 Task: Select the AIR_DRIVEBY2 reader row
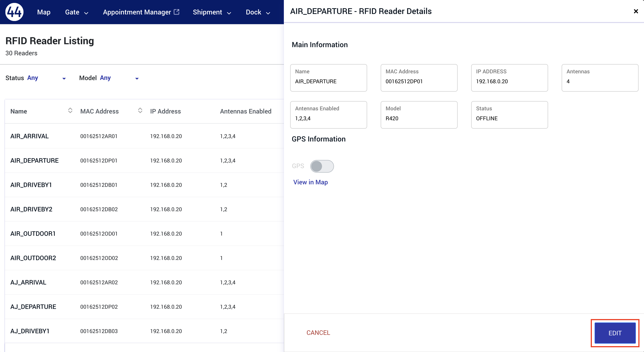coord(144,209)
